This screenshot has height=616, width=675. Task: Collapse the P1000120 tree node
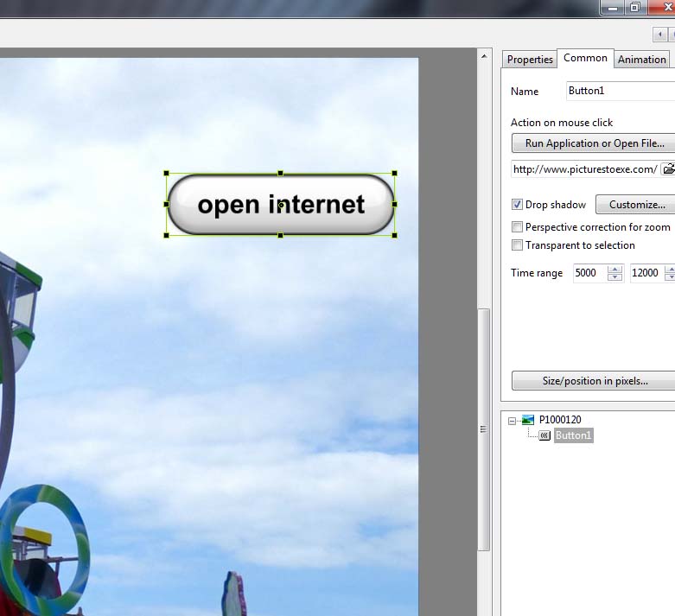click(x=512, y=421)
